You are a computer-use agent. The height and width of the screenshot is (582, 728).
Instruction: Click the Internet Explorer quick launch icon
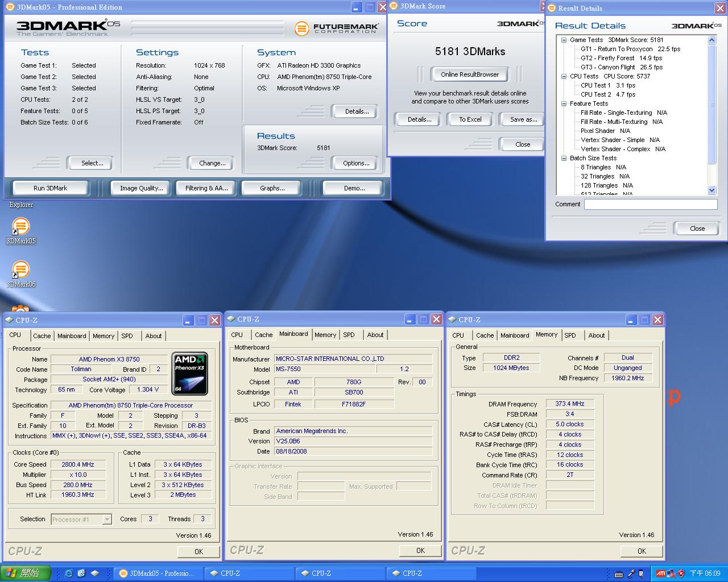[x=68, y=573]
